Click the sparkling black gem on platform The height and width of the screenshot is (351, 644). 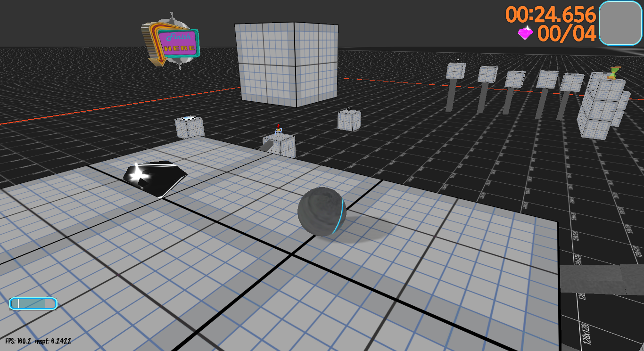coord(155,178)
